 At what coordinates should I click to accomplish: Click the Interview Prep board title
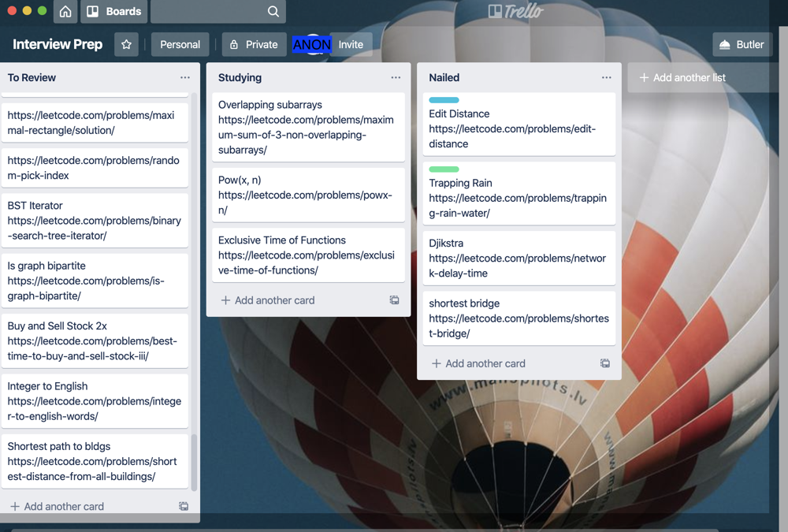pyautogui.click(x=58, y=45)
